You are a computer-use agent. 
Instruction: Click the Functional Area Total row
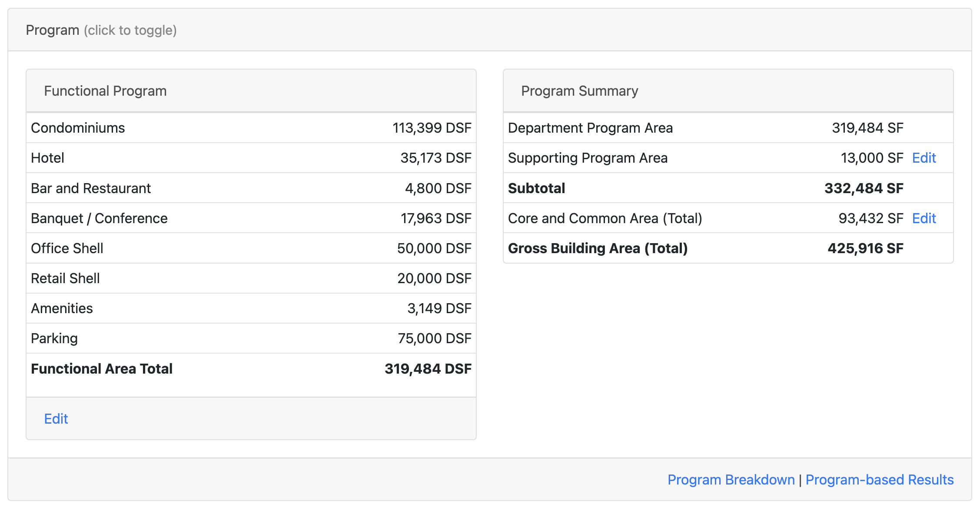[251, 369]
